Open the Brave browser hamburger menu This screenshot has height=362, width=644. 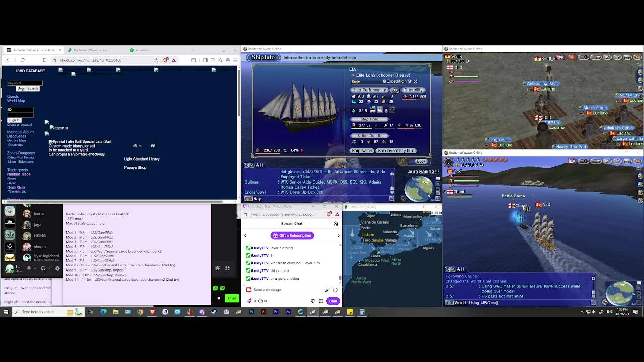pyautogui.click(x=235, y=60)
